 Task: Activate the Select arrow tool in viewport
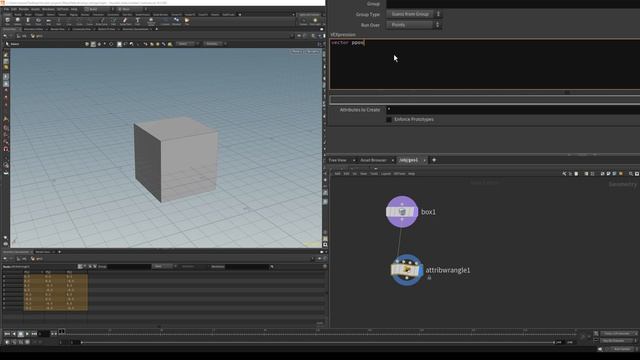tap(7, 44)
